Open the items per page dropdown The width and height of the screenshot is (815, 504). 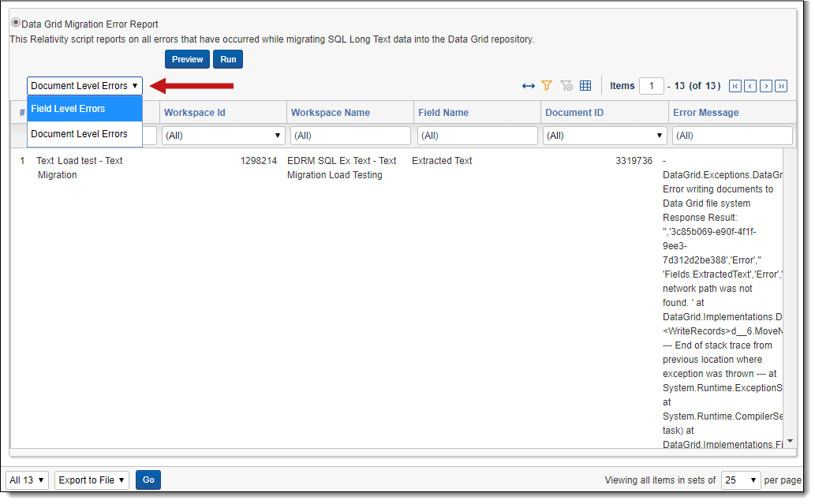[x=741, y=480]
